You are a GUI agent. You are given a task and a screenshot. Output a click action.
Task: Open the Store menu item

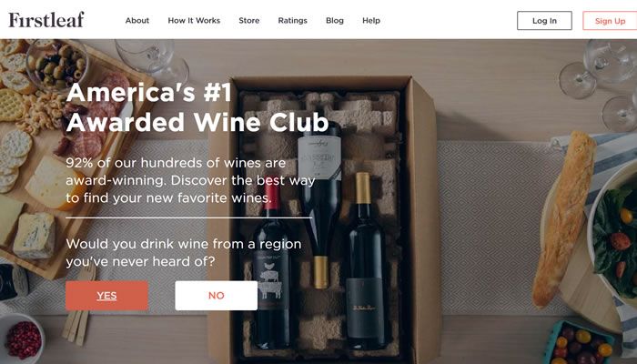pyautogui.click(x=249, y=20)
